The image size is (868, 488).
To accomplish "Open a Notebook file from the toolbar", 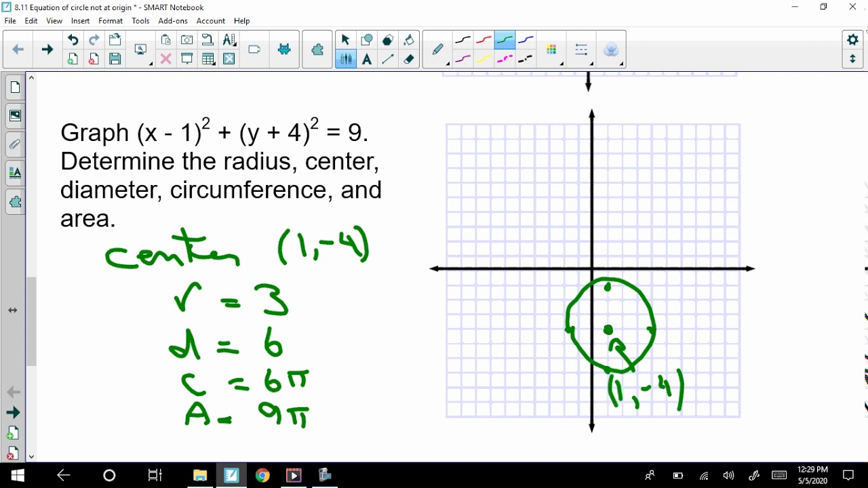I will [115, 40].
